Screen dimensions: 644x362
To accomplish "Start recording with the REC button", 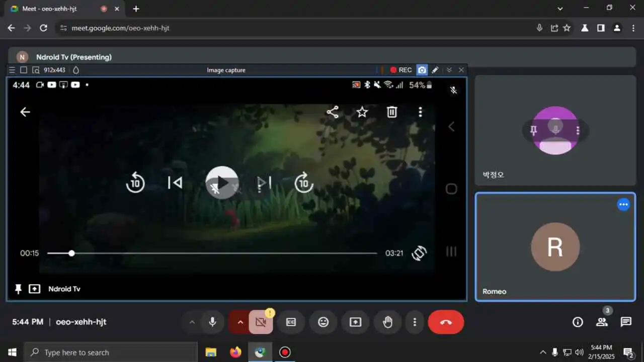I will 401,70.
